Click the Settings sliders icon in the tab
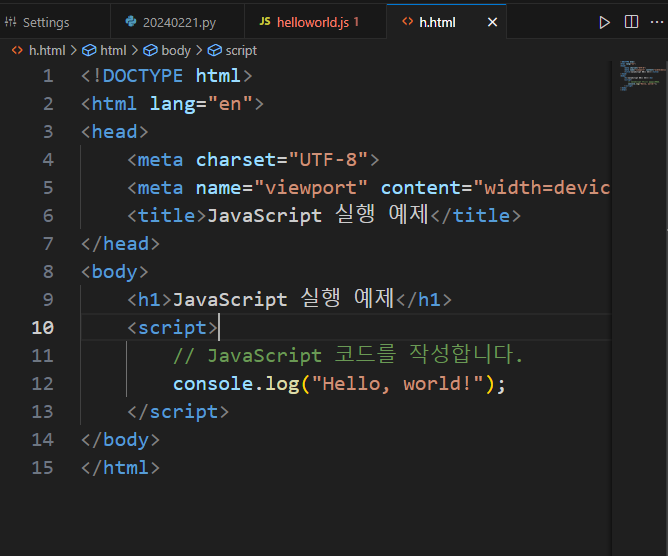 [11, 22]
